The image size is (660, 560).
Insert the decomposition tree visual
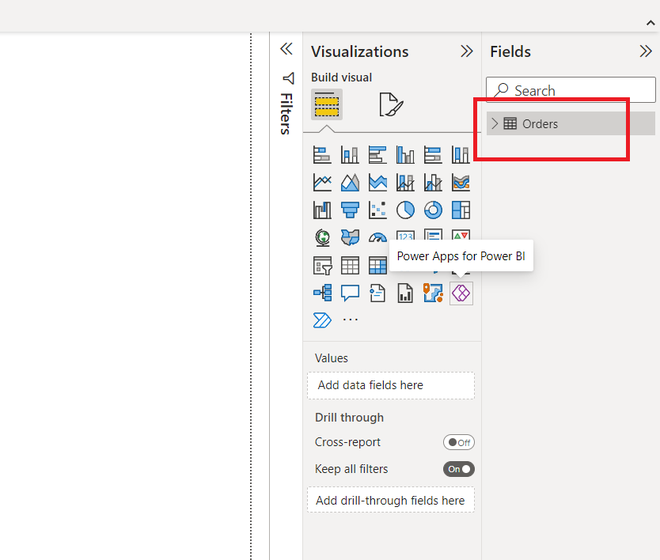[322, 293]
